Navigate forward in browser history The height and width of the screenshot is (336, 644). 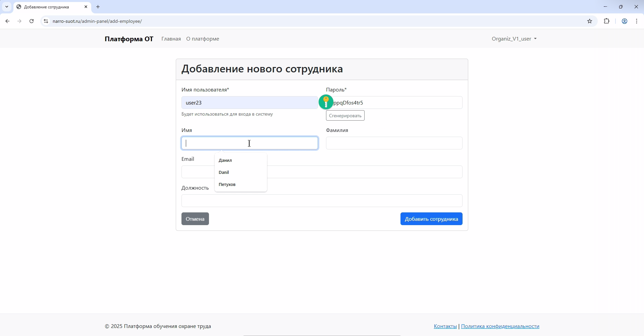[19, 21]
